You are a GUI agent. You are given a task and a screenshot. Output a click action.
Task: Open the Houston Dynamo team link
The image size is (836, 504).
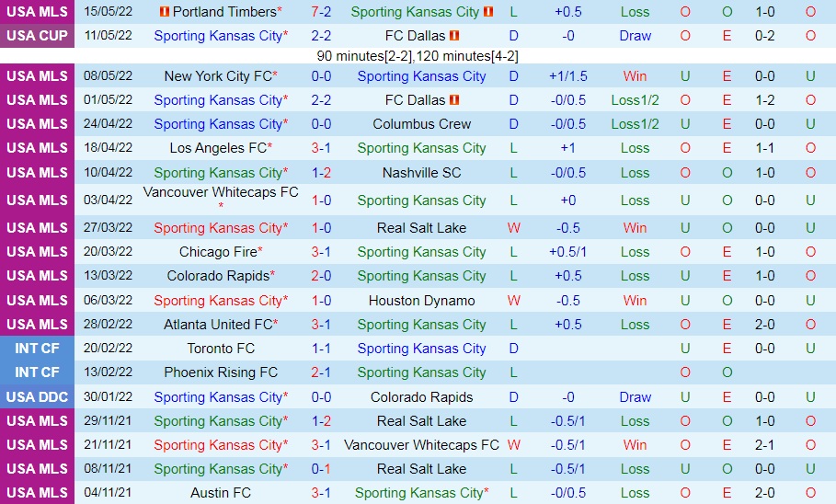click(421, 301)
